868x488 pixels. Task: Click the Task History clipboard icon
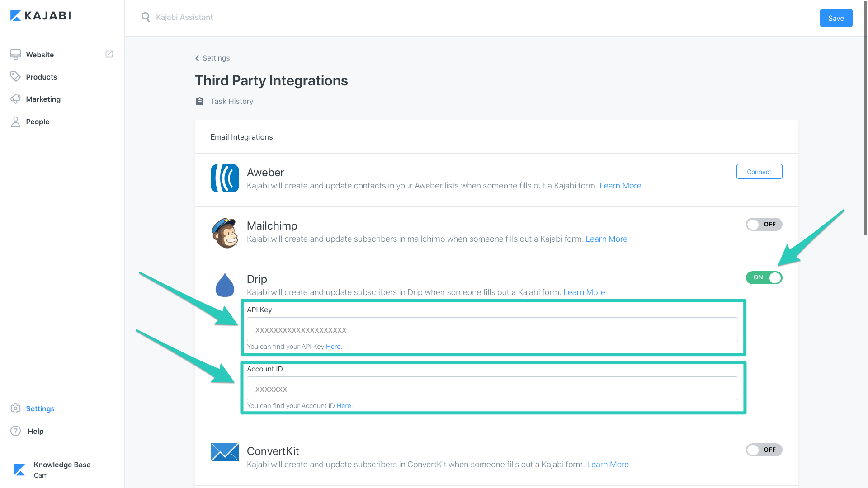tap(199, 101)
